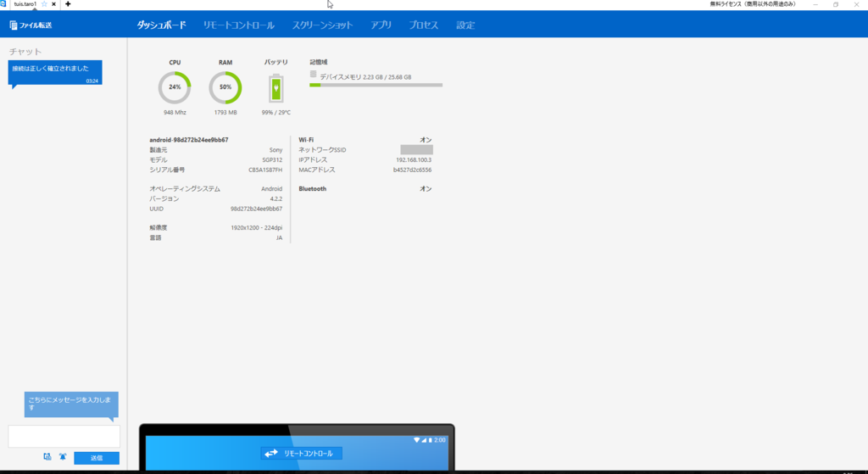
Task: Click the 1793 MB RAM label
Action: point(225,113)
